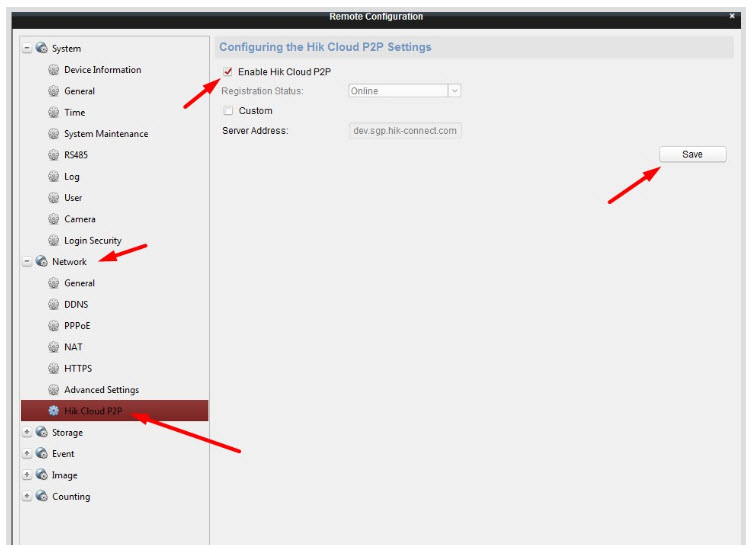Viewport: 751px width, 545px height.
Task: Open the Advanced Settings page
Action: click(x=101, y=390)
